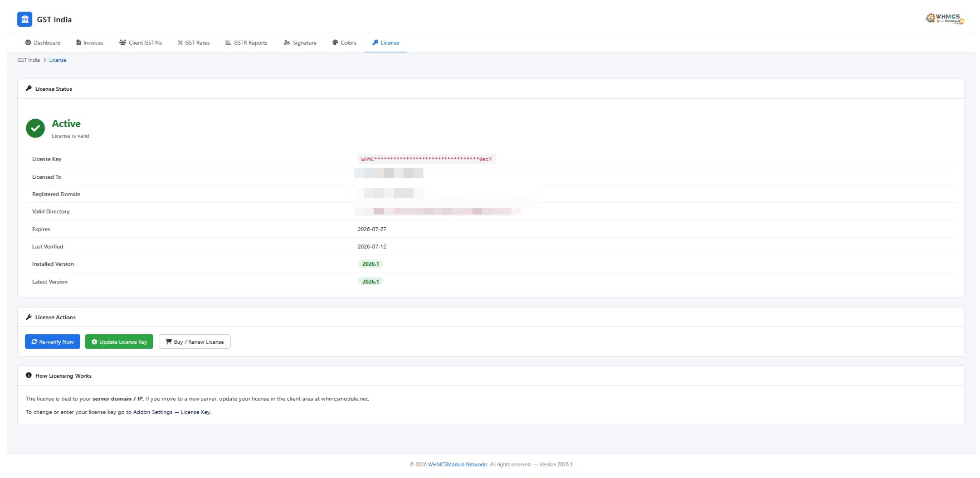The image size is (980, 478).
Task: Click the masked license key value
Action: (x=427, y=159)
